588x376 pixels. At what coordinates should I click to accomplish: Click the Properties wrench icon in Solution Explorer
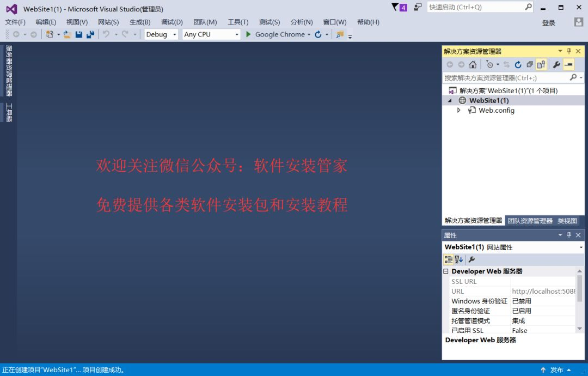(x=556, y=64)
